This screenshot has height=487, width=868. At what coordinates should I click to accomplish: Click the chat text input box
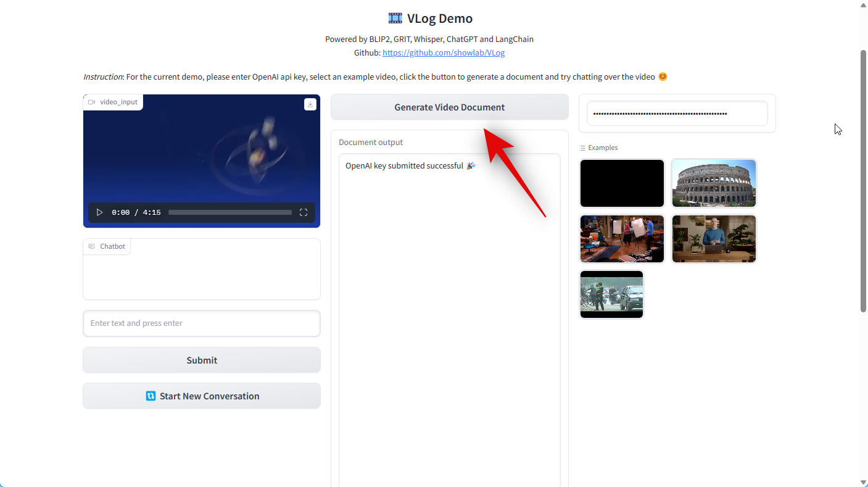pos(202,323)
